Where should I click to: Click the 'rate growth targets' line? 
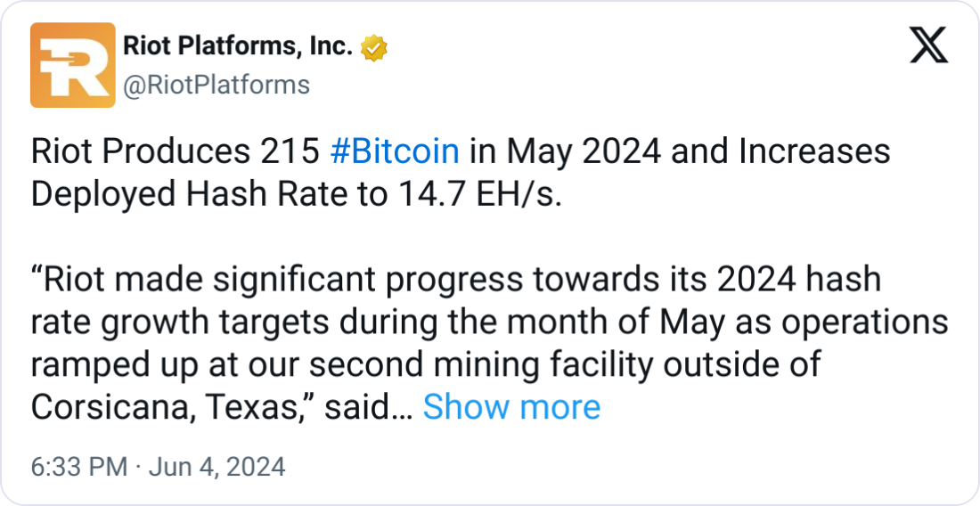tap(179, 322)
